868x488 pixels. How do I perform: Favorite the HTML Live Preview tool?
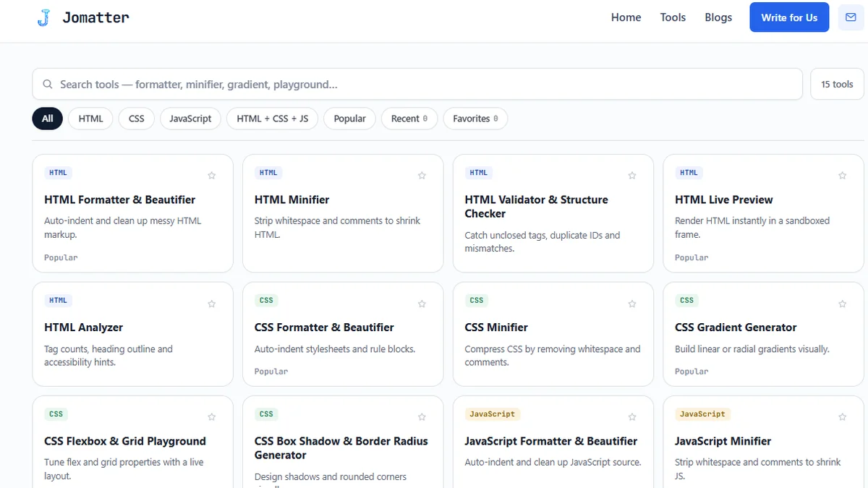(842, 176)
